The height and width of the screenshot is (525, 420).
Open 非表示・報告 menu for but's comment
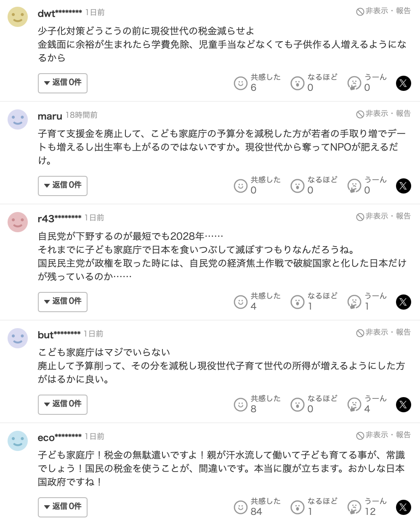pos(383,333)
